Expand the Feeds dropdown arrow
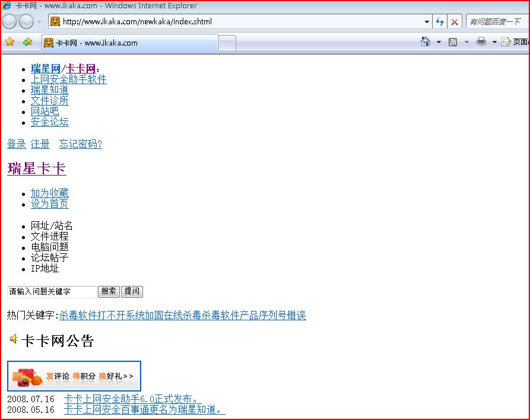Screen dimensions: 530x420 pyautogui.click(x=467, y=42)
